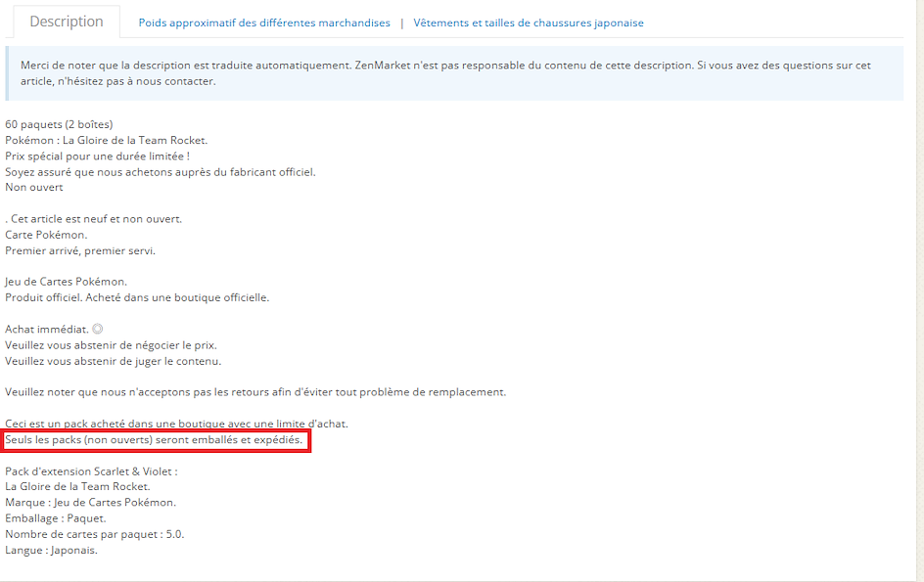Click 'Premier arrivé, premier servi.'

coord(80,250)
